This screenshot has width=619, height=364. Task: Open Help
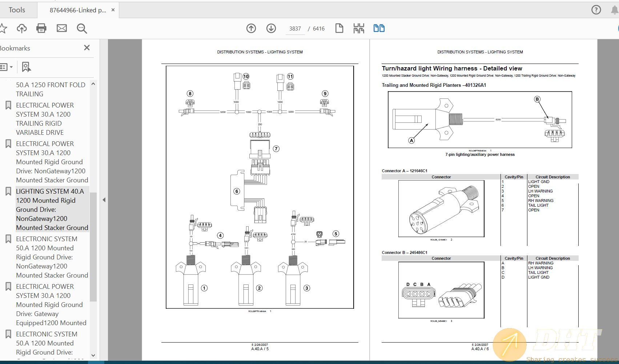(x=596, y=10)
